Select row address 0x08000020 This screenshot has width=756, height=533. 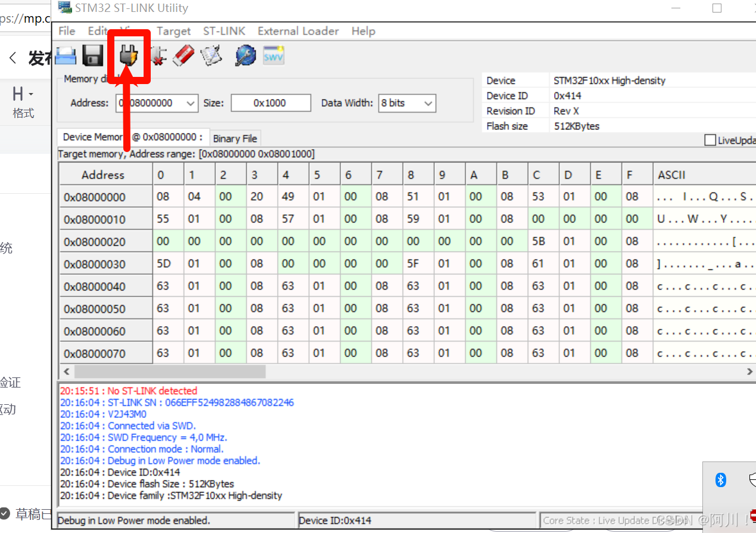[x=105, y=241]
